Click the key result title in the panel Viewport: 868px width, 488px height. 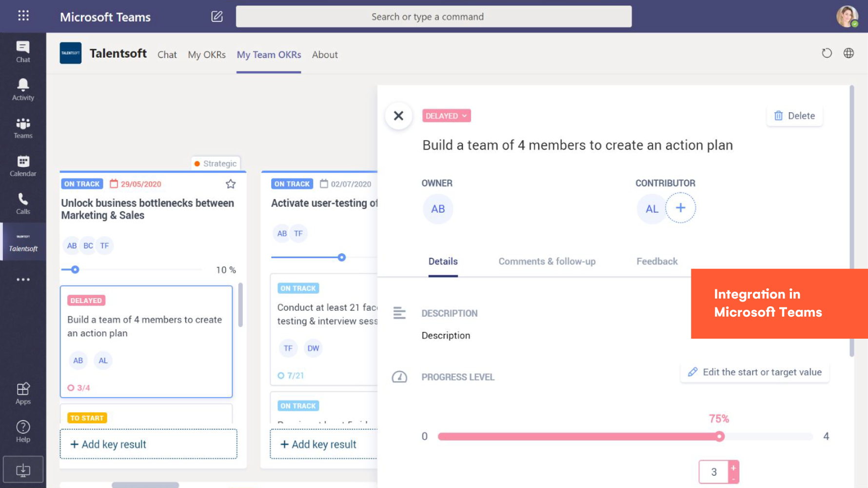coord(577,145)
